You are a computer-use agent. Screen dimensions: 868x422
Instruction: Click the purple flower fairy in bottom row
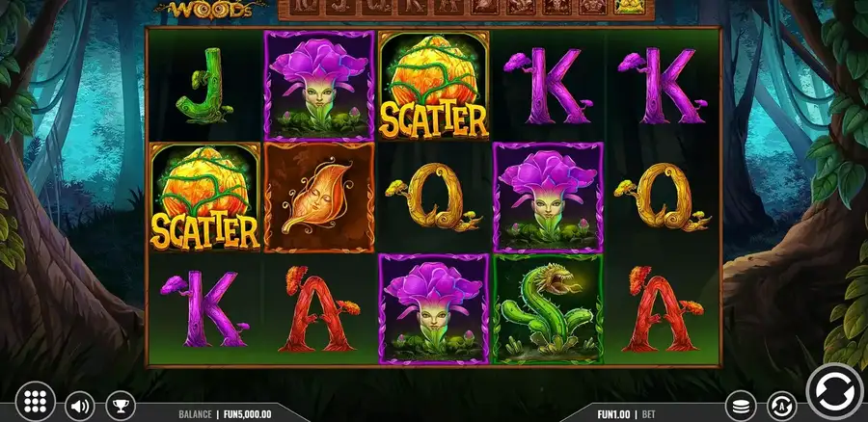pyautogui.click(x=433, y=308)
